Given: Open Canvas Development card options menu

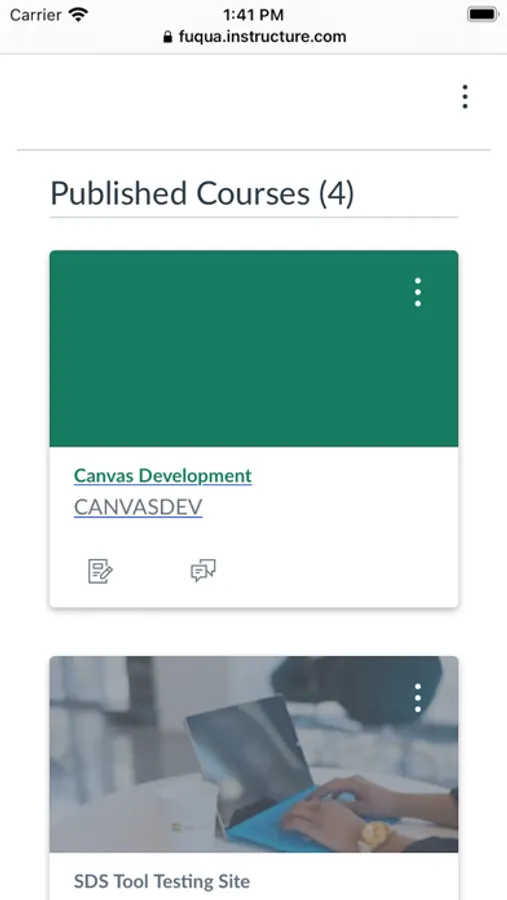Looking at the screenshot, I should 417,292.
